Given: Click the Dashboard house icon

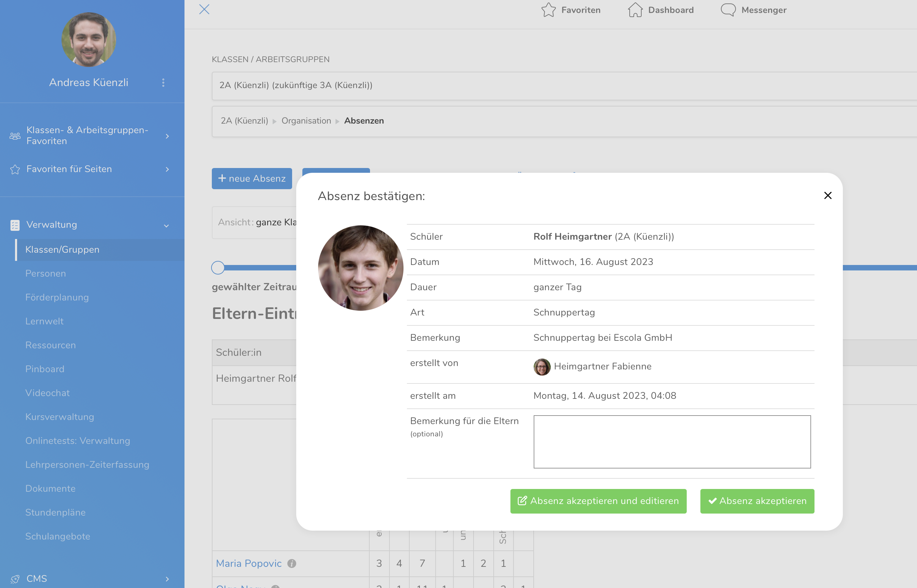Looking at the screenshot, I should click(635, 10).
